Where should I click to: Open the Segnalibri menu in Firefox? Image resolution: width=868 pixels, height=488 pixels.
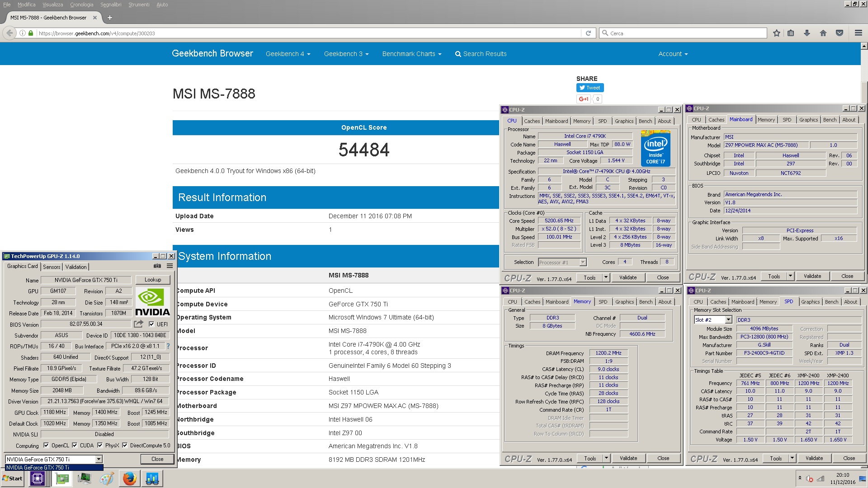click(111, 5)
